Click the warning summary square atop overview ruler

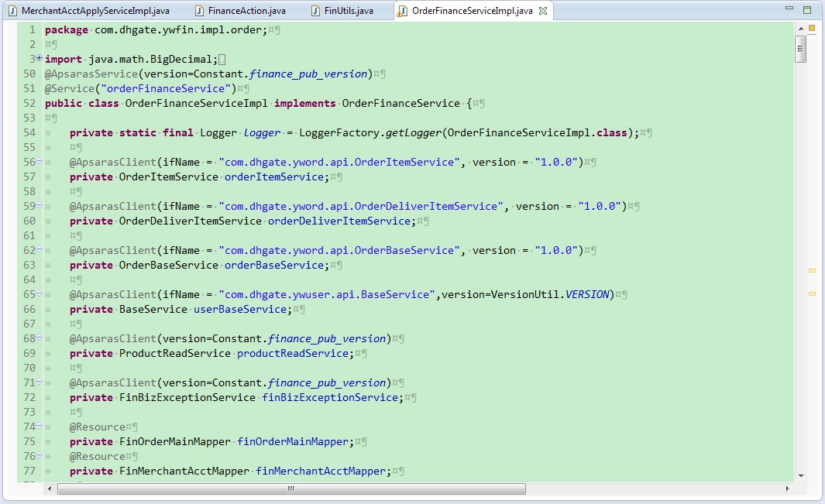point(812,29)
